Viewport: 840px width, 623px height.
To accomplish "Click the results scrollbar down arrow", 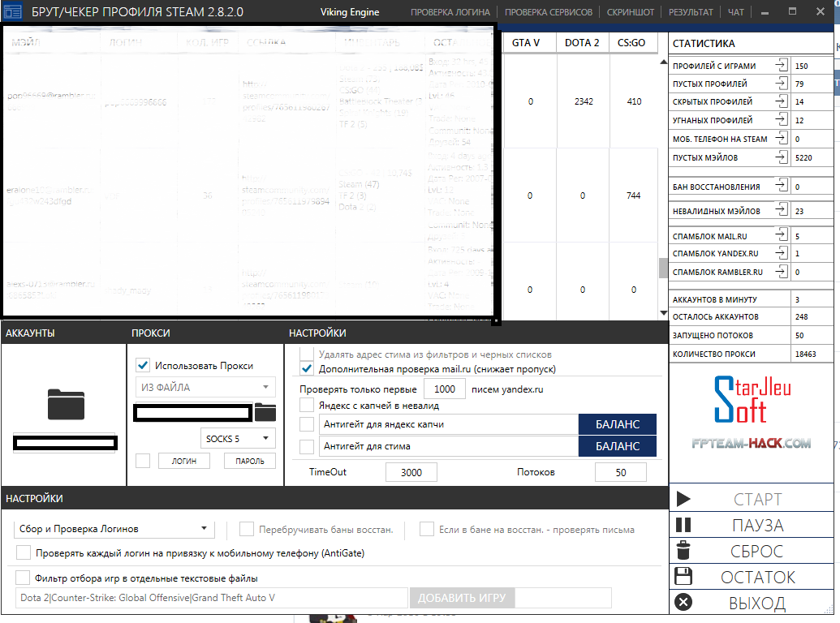I will pyautogui.click(x=663, y=312).
